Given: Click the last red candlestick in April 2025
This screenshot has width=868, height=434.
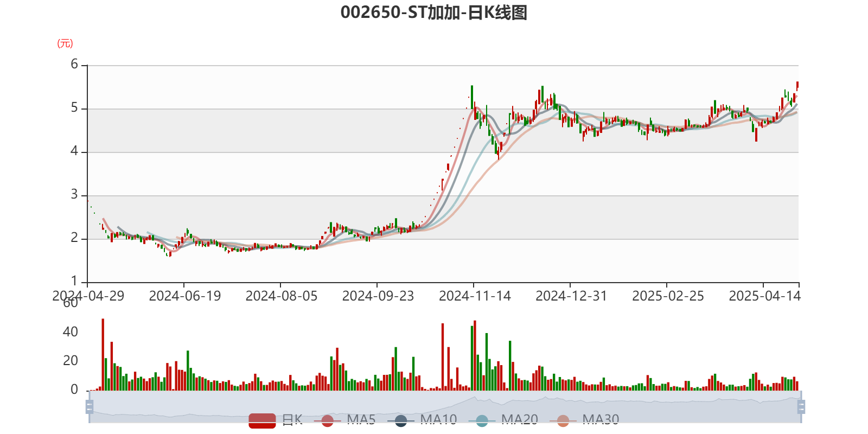Looking at the screenshot, I should 797,86.
